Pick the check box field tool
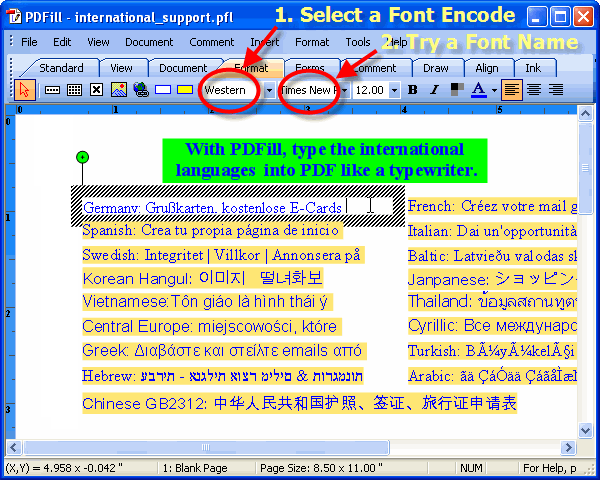Viewport: 600px width, 480px height. tap(96, 90)
